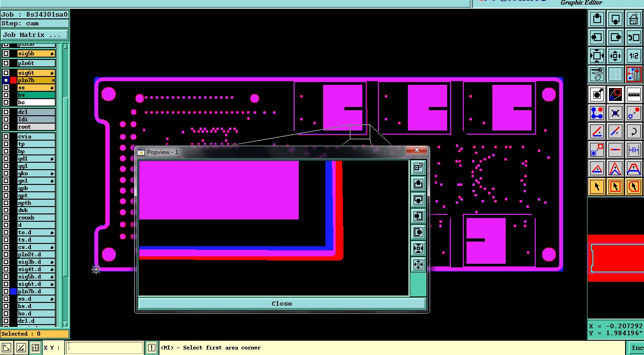
Task: Select the bo layer name
Action: [x=36, y=102]
